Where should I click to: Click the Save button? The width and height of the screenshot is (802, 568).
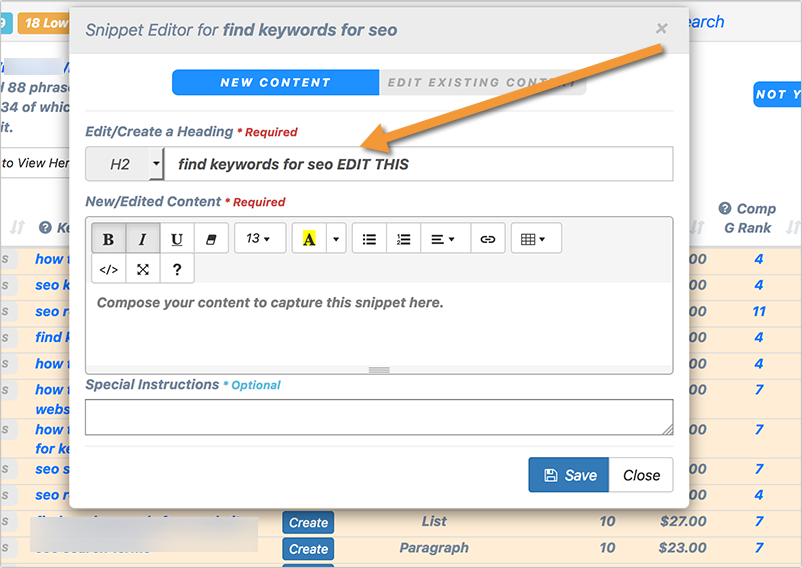coord(568,475)
